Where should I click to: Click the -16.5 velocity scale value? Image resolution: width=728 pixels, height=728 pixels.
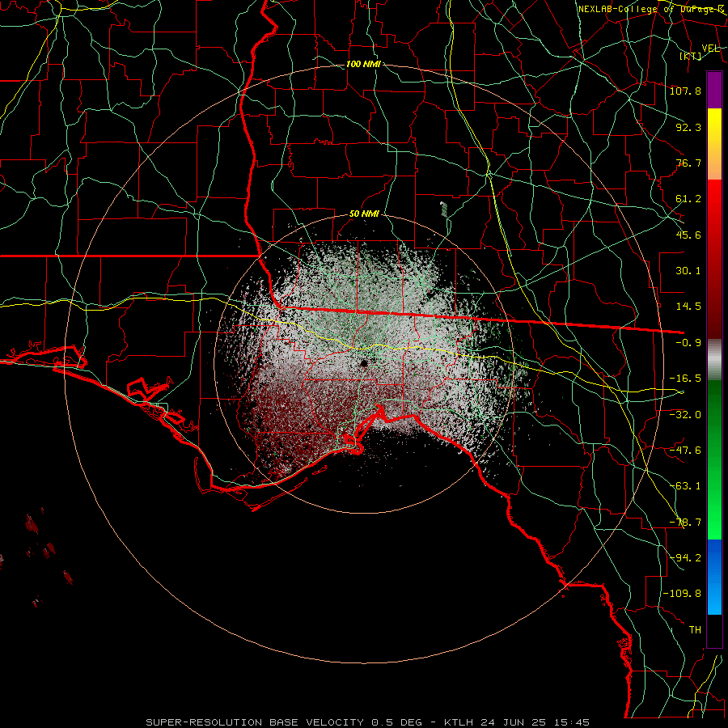pyautogui.click(x=685, y=379)
